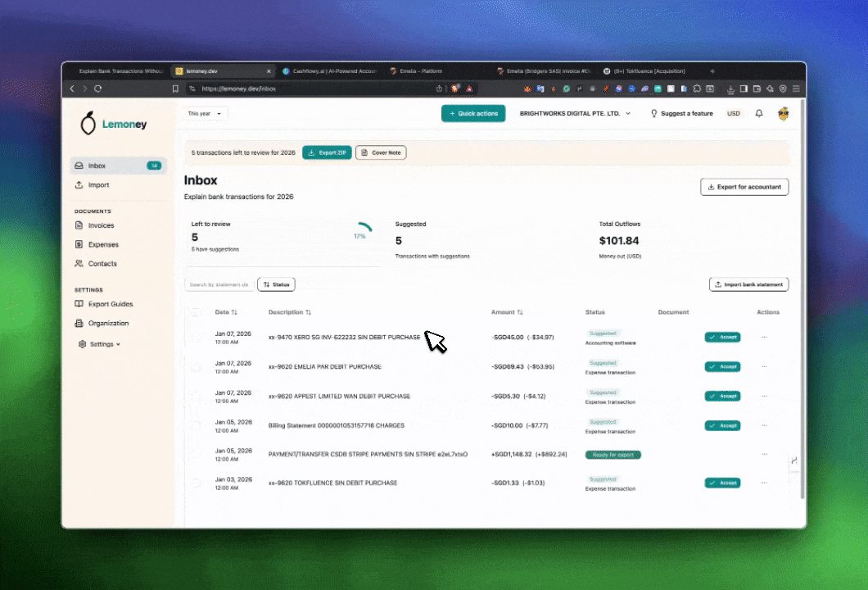Expand the Settings submenu in the sidebar
Viewport: 868px width, 590px height.
[x=99, y=344]
